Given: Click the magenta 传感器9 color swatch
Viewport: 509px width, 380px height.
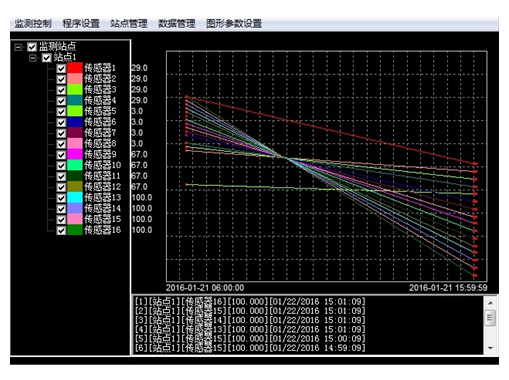Looking at the screenshot, I should point(75,154).
